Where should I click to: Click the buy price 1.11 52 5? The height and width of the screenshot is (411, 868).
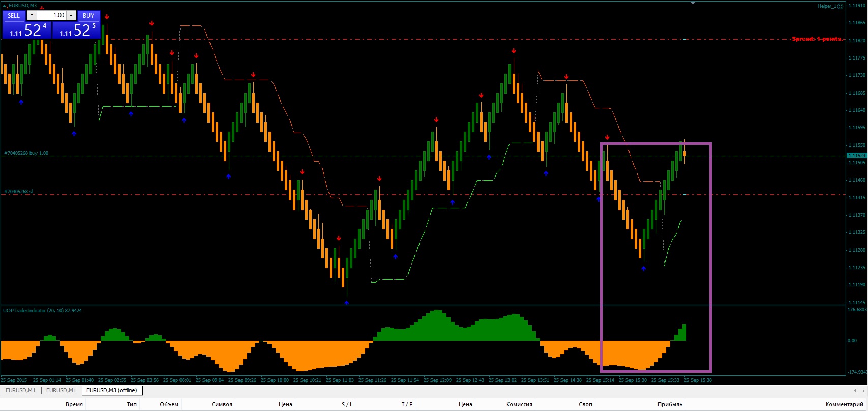(76, 30)
